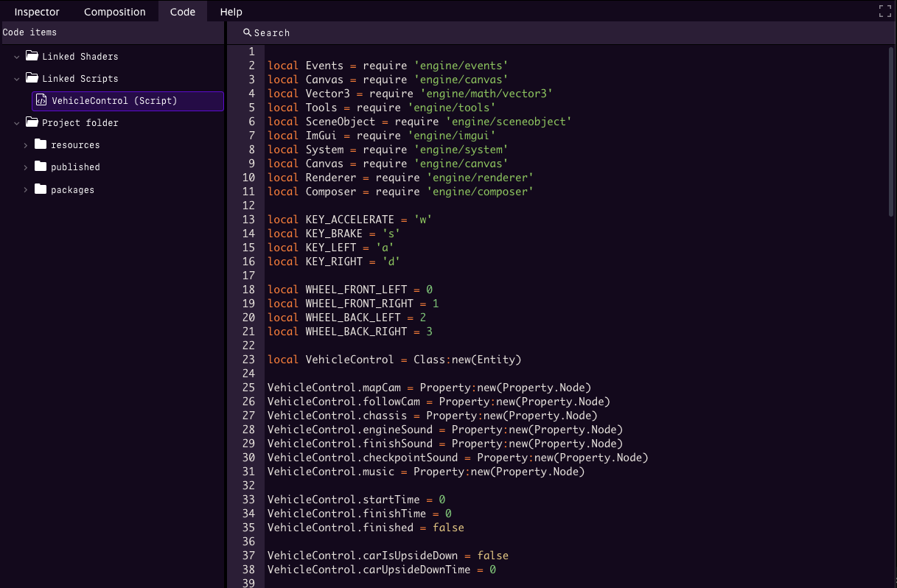
Task: Click the Project folder icon
Action: (x=32, y=122)
